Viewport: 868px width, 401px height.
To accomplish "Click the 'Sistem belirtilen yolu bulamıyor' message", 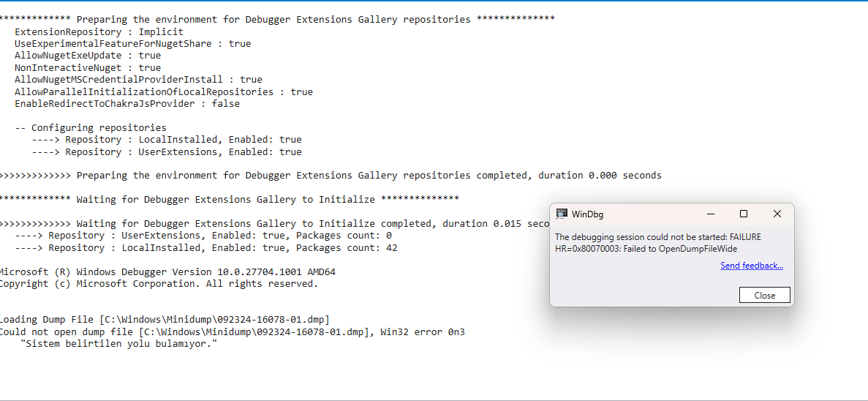I will pos(119,344).
